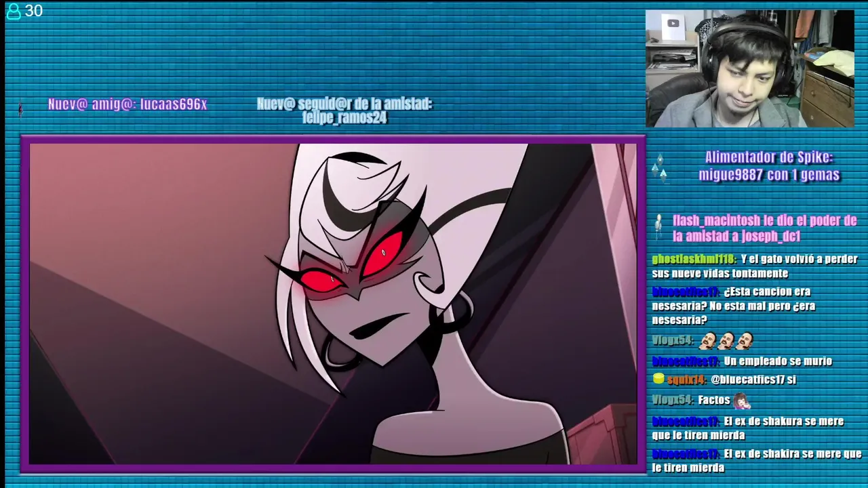Click the message about el gato nueve vidas
This screenshot has width=868, height=488.
coord(755,266)
